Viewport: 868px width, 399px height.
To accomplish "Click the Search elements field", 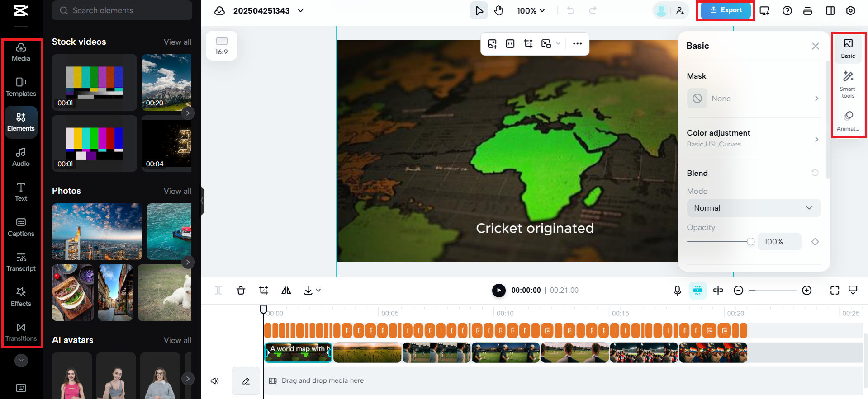I will pos(122,10).
